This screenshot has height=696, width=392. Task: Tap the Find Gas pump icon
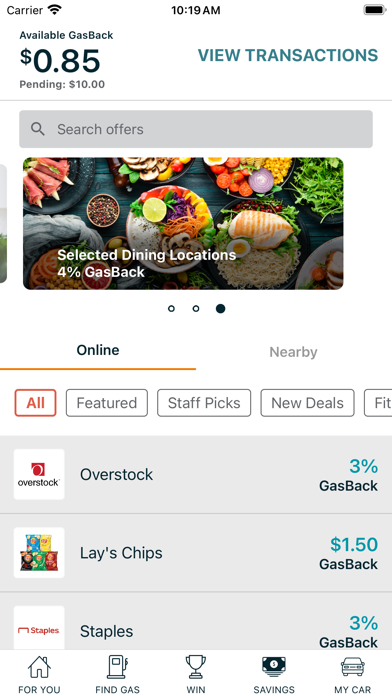click(118, 667)
